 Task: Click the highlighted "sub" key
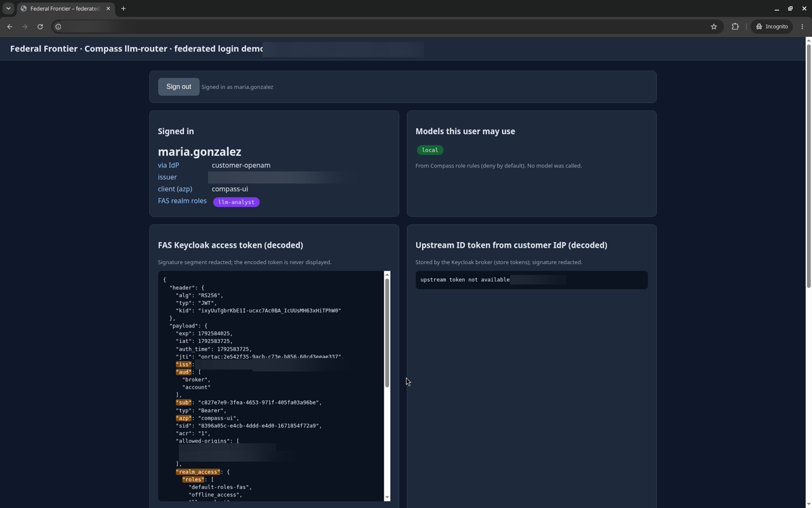tap(183, 403)
